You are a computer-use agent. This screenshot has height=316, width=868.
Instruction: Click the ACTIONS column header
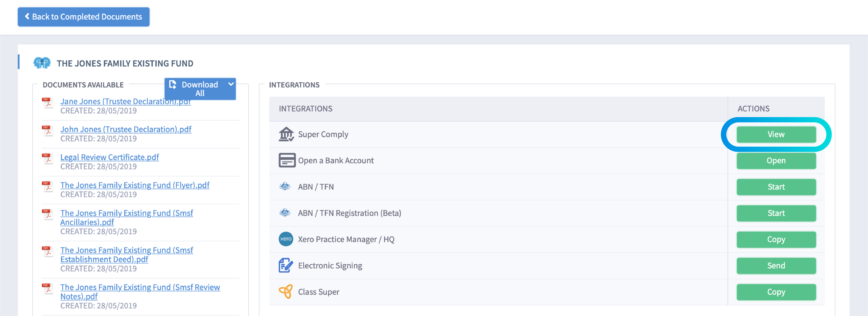[753, 109]
